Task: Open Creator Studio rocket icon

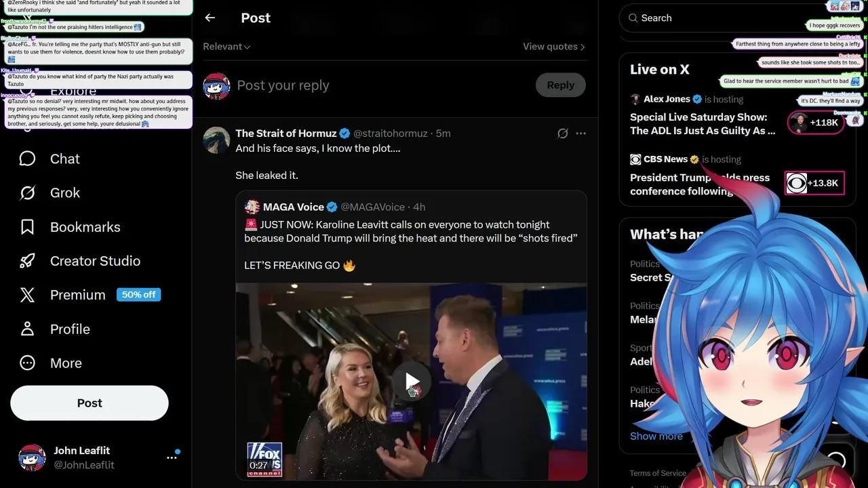Action: pos(27,261)
